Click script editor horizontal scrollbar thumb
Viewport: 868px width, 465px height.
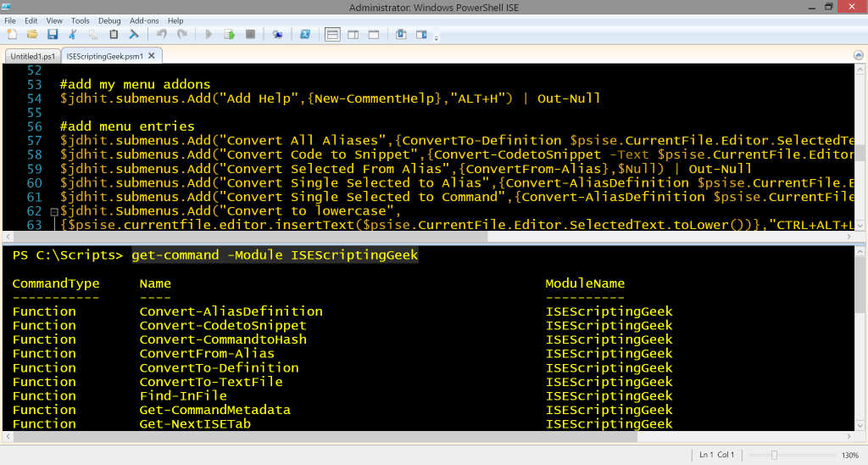[251, 236]
